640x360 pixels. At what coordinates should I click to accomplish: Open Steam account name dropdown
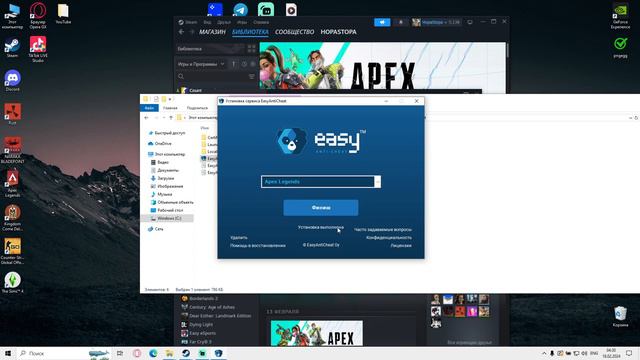pyautogui.click(x=441, y=22)
